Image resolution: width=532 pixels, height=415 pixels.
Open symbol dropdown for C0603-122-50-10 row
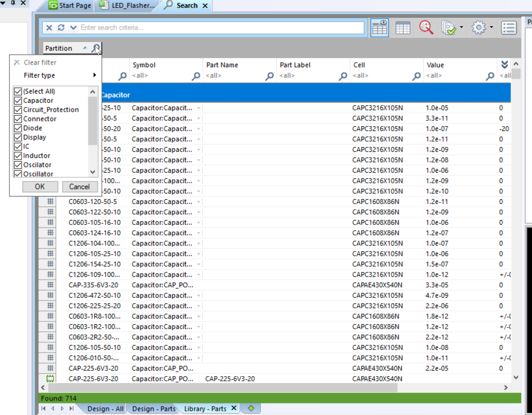pos(199,212)
